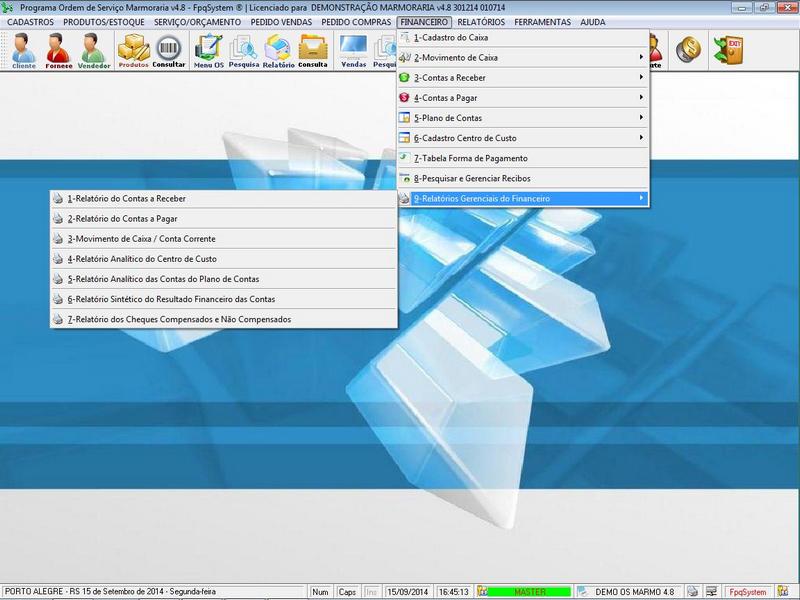Expand the Cadastro Centro de Custo submenu arrow
This screenshot has width=800, height=600.
641,137
